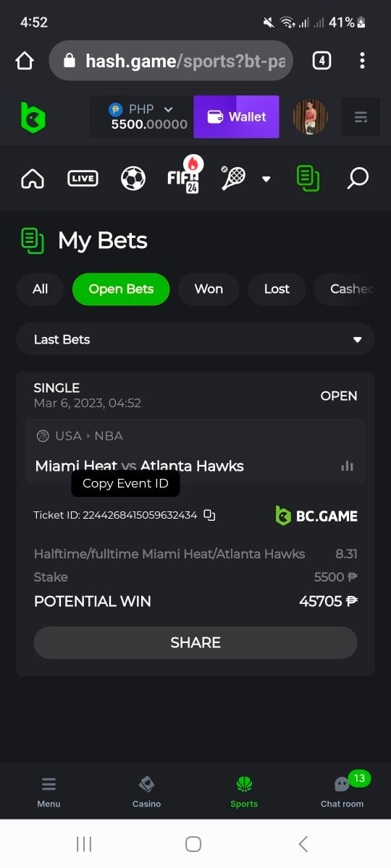Expand the PHP currency dropdown
Screen dimensions: 391x868
141,116
